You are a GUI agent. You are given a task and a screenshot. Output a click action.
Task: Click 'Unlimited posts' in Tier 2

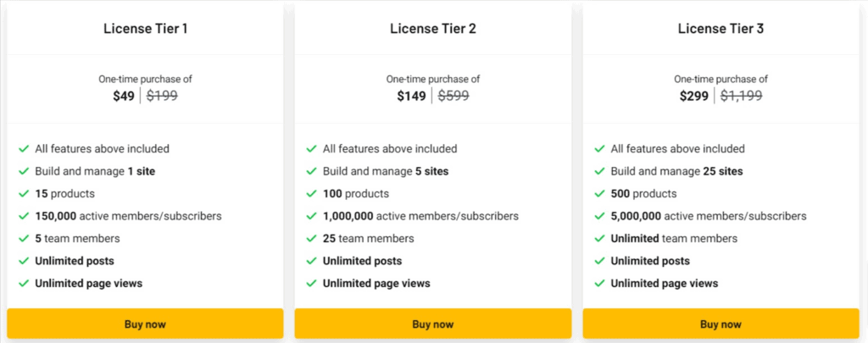pyautogui.click(x=362, y=261)
